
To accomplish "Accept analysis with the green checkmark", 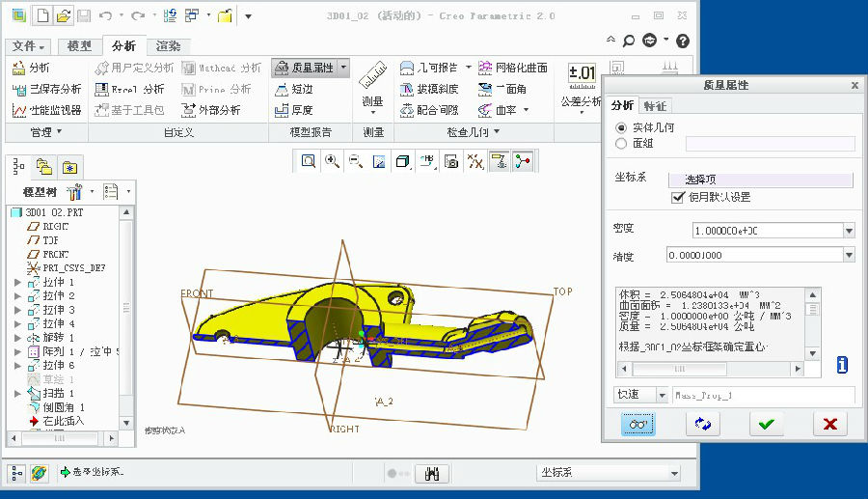I will tap(766, 424).
